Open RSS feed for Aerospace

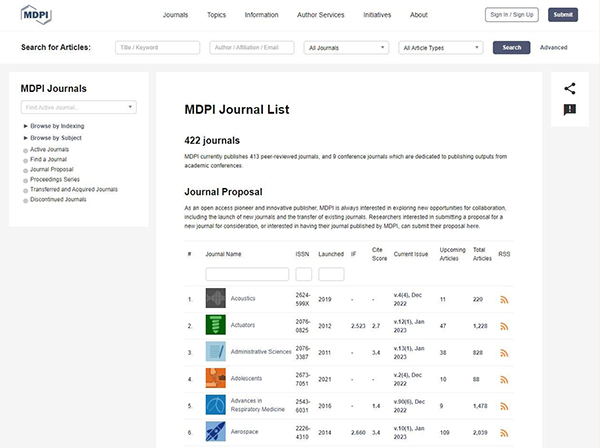click(x=504, y=433)
